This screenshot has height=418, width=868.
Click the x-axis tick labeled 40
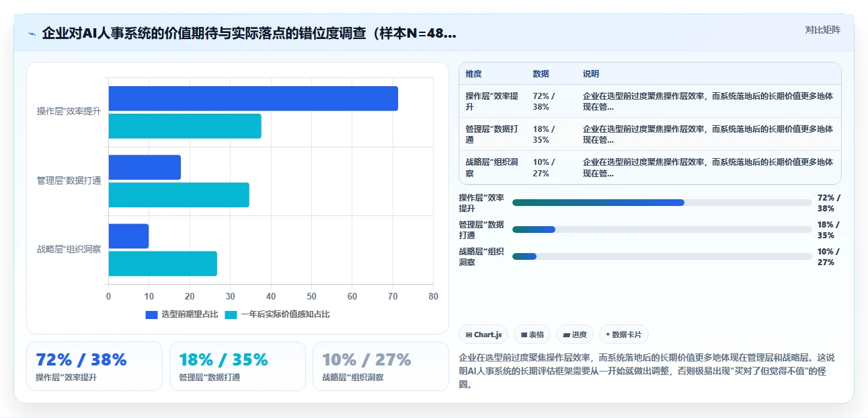point(271,296)
